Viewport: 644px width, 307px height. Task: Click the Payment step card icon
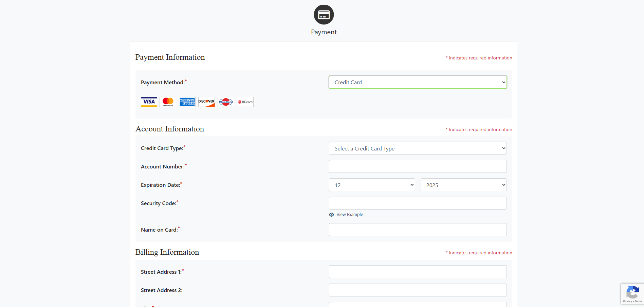click(324, 15)
